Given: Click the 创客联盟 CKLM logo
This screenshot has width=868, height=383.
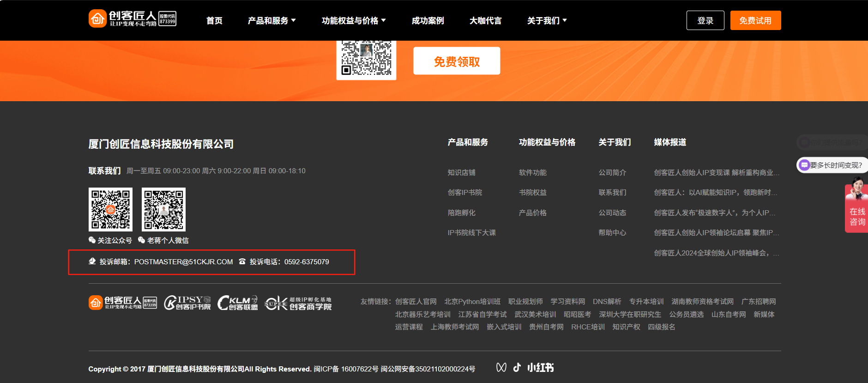Looking at the screenshot, I should [x=237, y=303].
